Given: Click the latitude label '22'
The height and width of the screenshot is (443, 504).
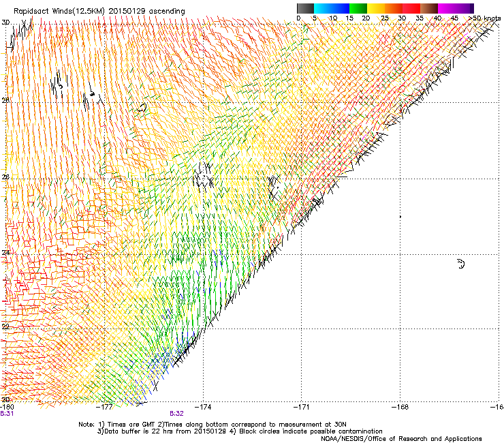Looking at the screenshot, I should [5, 326].
